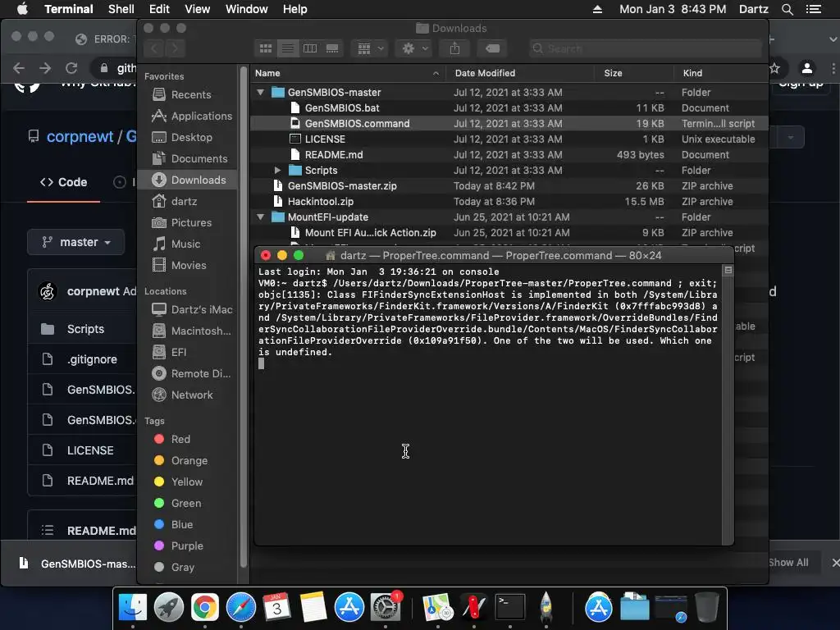Reload the Chrome page
The image size is (840, 630).
[x=71, y=68]
